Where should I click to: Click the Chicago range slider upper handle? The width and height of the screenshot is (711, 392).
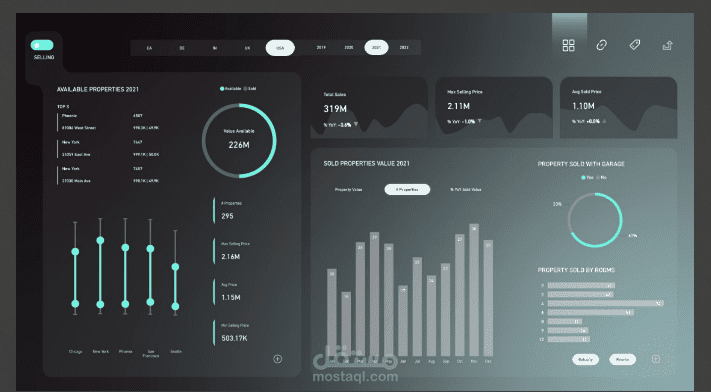(75, 251)
